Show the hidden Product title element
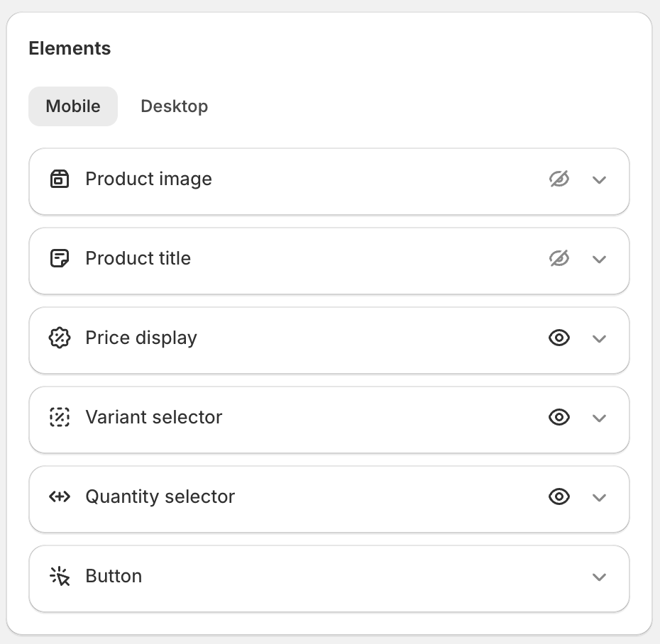 click(559, 259)
